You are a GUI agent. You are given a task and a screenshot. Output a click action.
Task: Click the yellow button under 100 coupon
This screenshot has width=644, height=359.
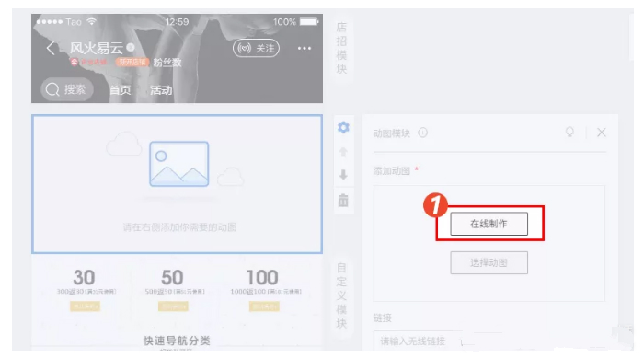[x=264, y=306]
